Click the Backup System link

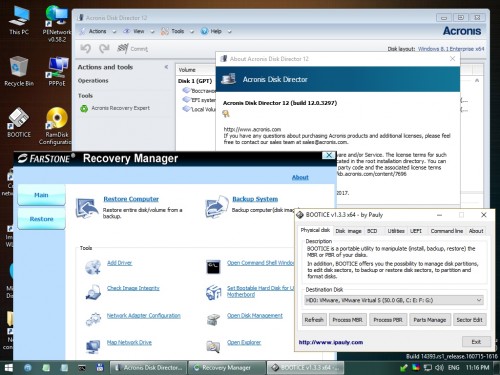[x=255, y=199]
